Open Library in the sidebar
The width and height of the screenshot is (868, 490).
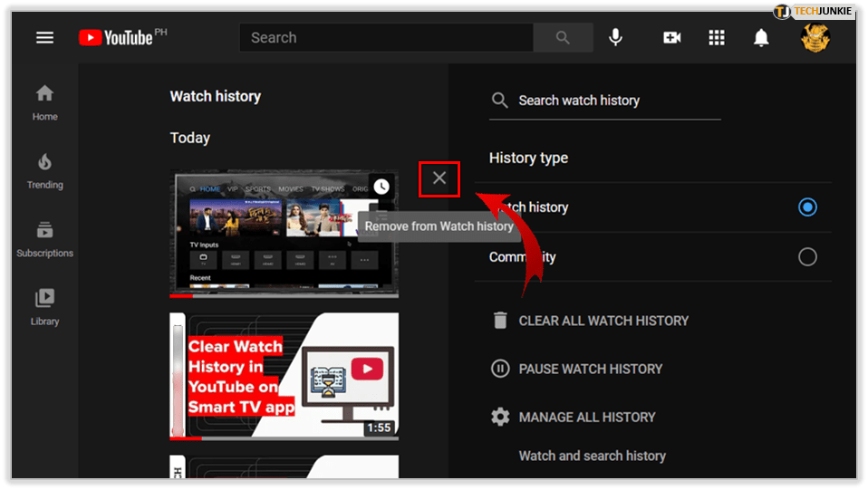(44, 308)
